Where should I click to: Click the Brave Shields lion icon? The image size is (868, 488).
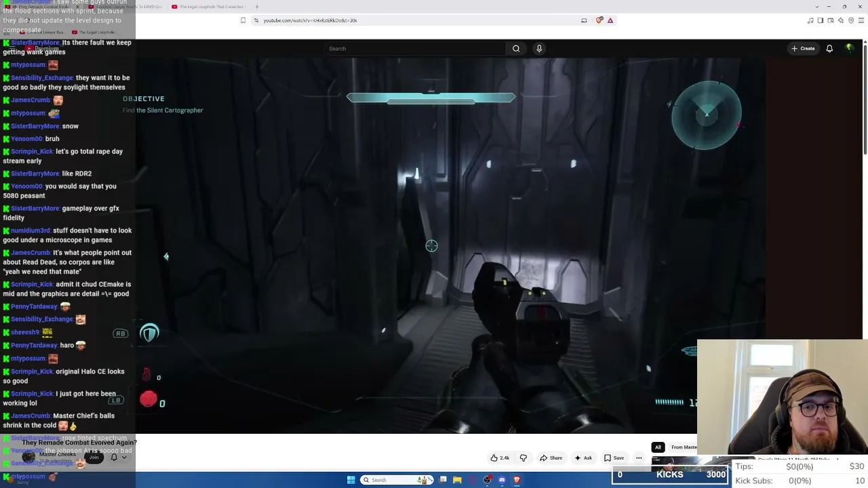599,20
